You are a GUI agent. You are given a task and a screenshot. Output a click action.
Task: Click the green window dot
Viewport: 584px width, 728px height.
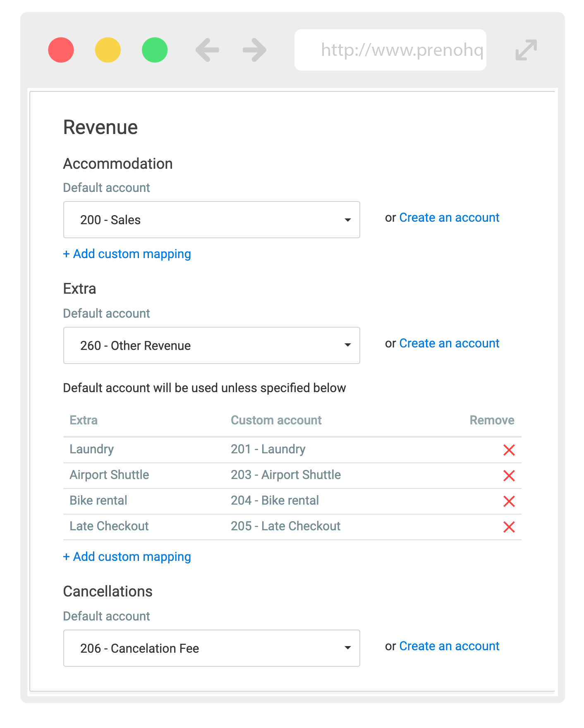pyautogui.click(x=155, y=50)
